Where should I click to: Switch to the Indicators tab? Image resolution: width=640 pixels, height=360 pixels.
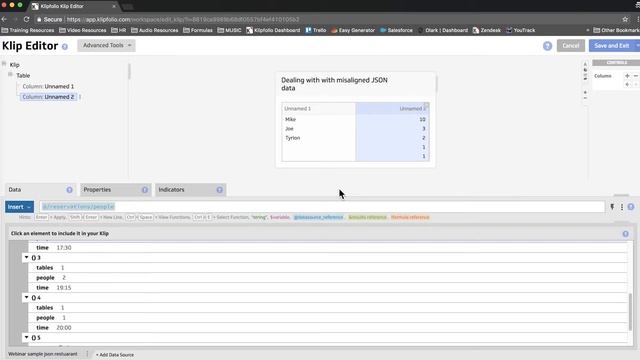coord(190,190)
